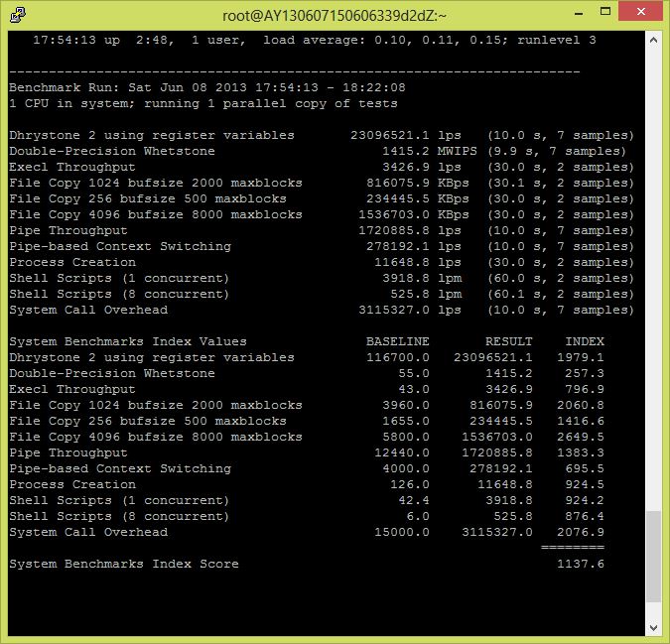This screenshot has height=644, width=670.
Task: Click the scrollbar up arrow
Action: [x=653, y=38]
